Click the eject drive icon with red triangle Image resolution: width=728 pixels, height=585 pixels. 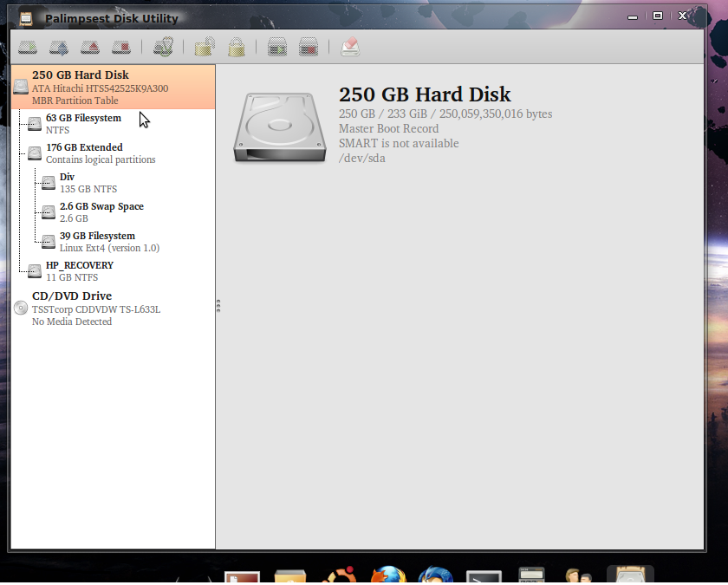[90, 48]
